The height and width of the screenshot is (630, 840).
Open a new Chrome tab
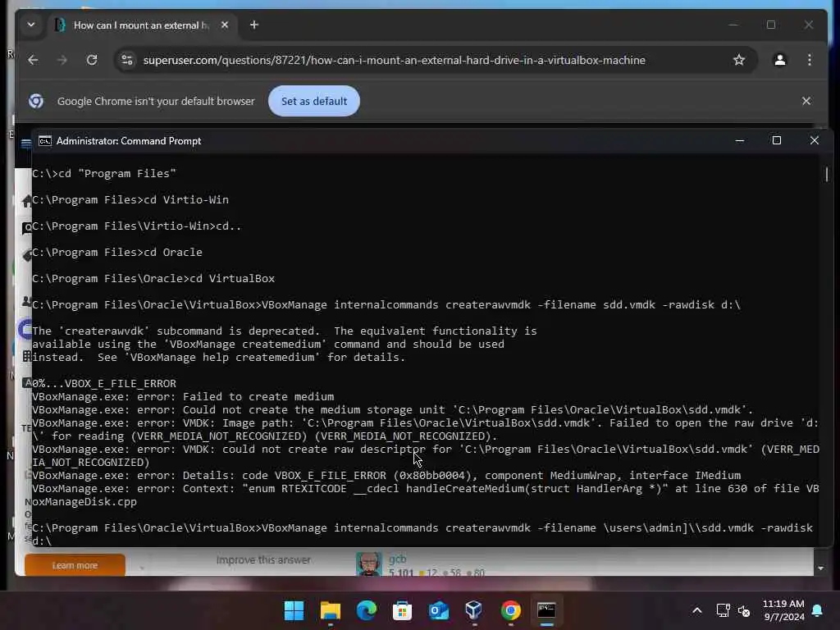(254, 25)
